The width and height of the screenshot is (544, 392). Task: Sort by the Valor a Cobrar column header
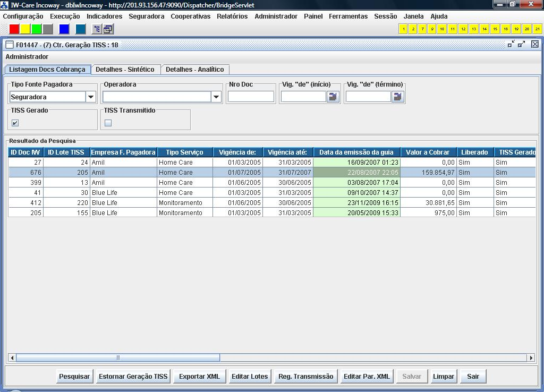coord(428,152)
